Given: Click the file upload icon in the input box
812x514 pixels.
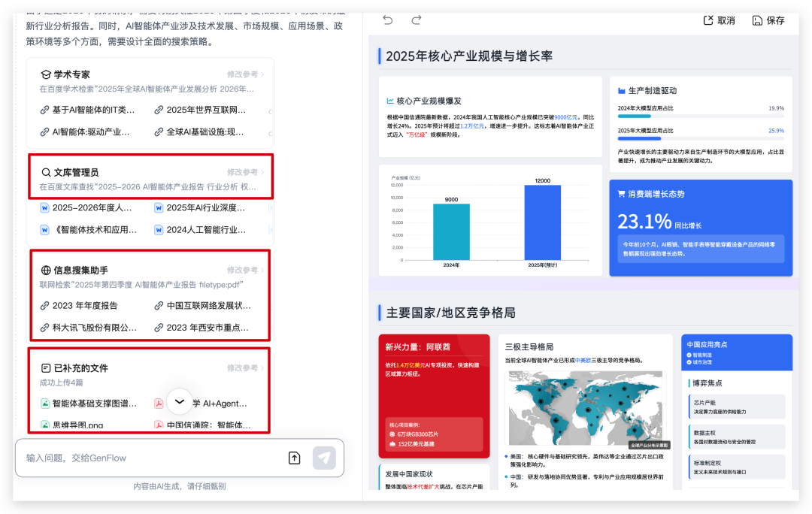Looking at the screenshot, I should pyautogui.click(x=295, y=458).
